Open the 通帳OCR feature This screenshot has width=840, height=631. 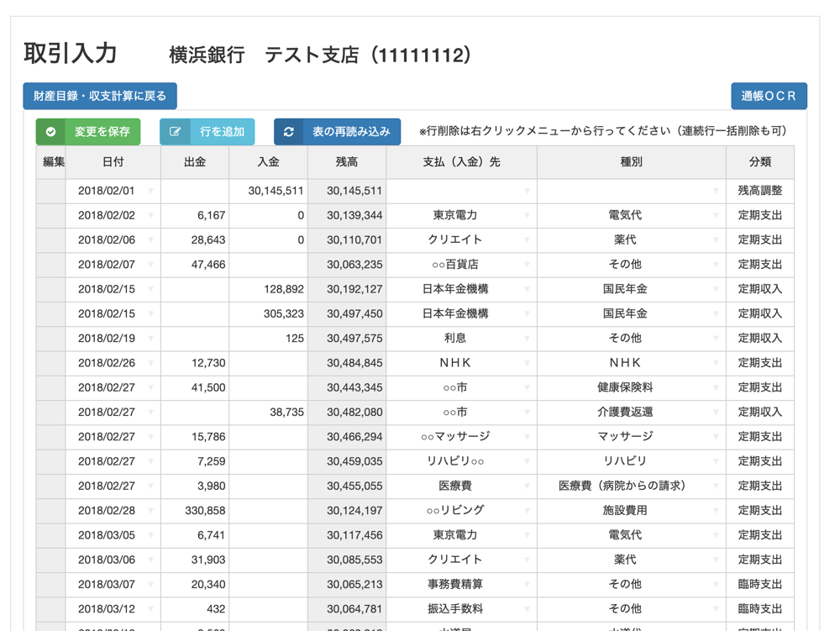(769, 97)
